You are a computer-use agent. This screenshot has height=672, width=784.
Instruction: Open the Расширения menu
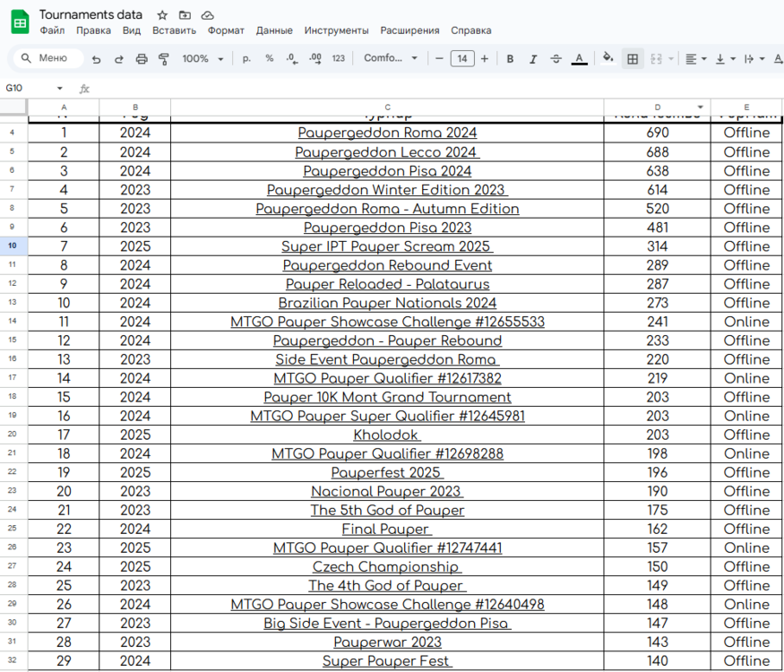click(x=409, y=30)
